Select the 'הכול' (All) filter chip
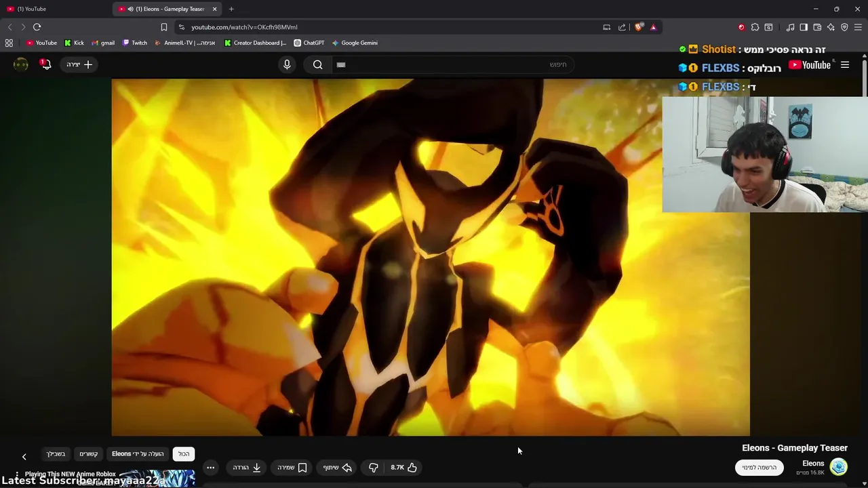This screenshot has height=488, width=868. click(184, 454)
